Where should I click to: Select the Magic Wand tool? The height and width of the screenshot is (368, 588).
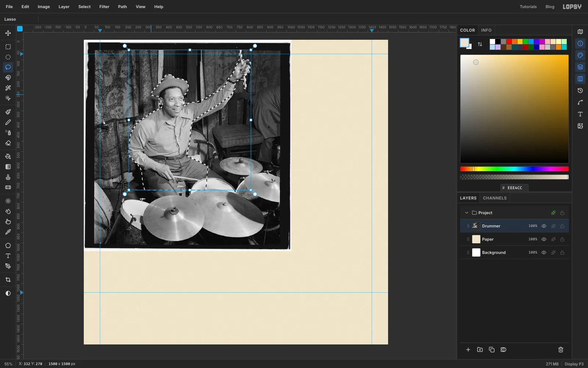8,88
